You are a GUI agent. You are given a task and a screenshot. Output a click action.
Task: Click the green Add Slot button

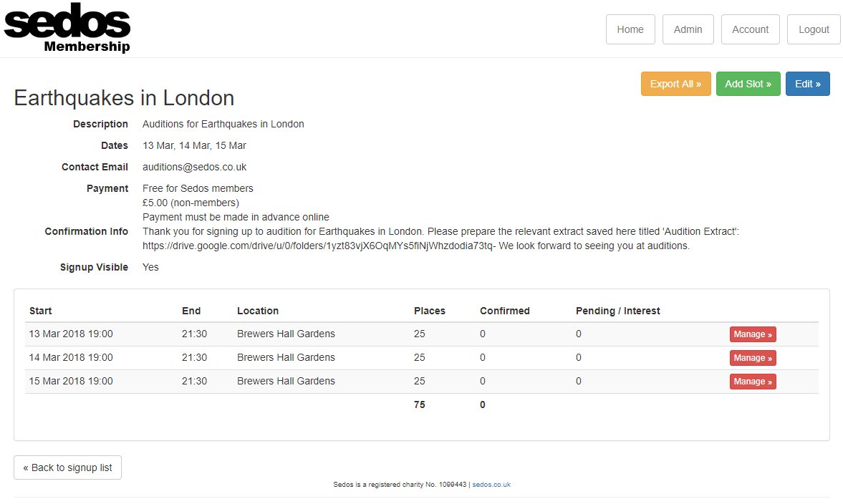748,84
